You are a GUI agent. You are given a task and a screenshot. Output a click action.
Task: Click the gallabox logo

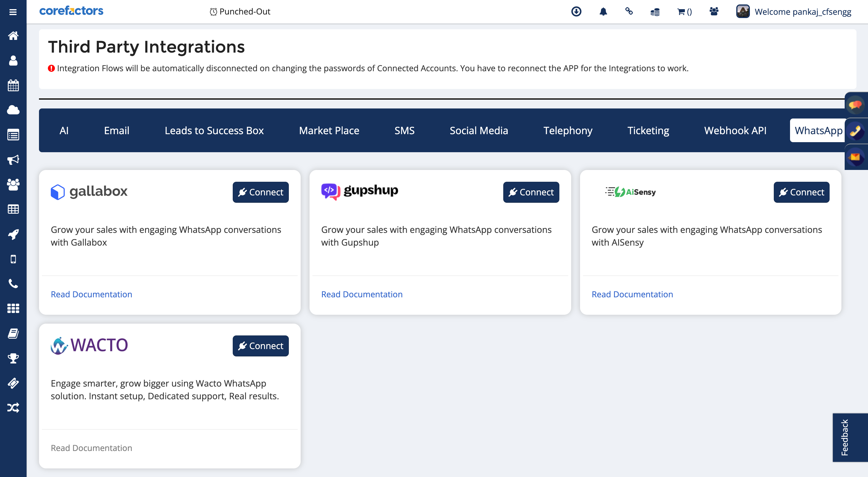[89, 192]
